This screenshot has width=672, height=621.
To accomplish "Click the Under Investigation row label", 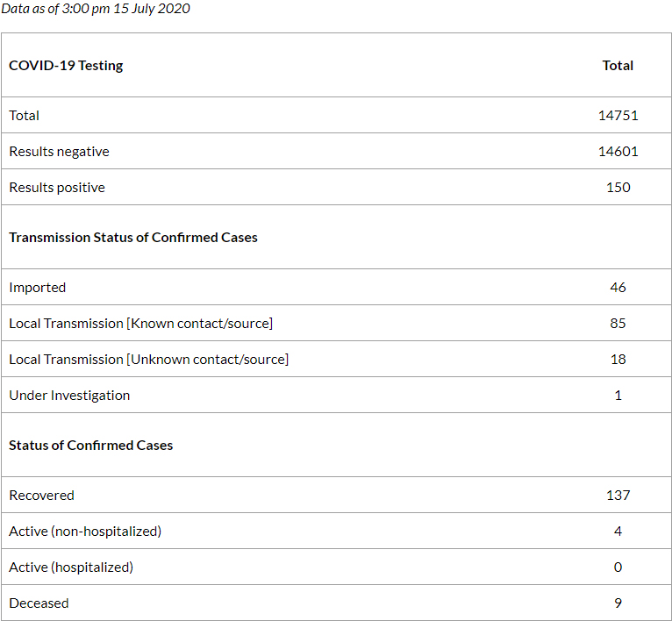I will coord(69,396).
